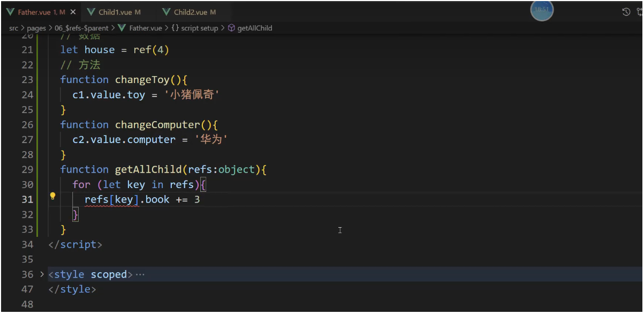Open the Child2.vue tab

(190, 12)
